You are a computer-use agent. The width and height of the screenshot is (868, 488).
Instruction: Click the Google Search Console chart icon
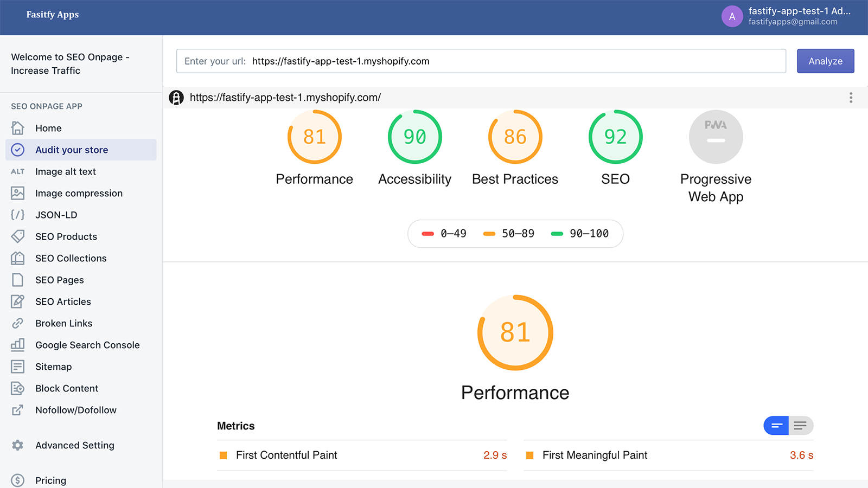[18, 345]
